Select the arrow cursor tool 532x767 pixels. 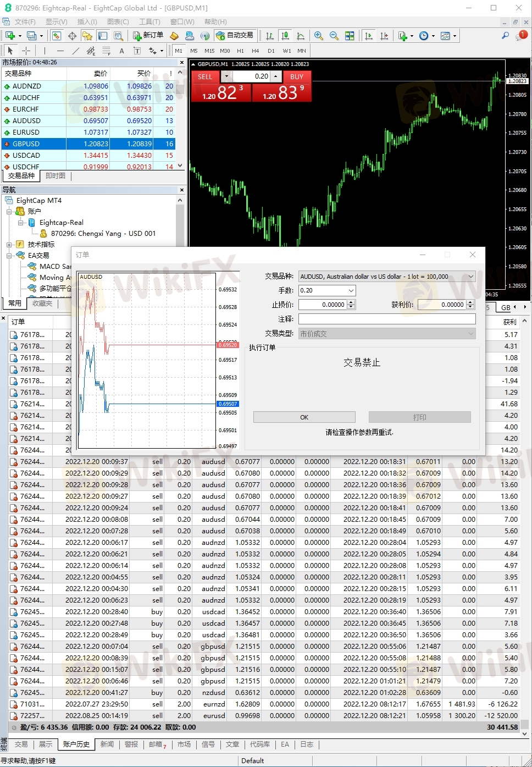tap(10, 51)
